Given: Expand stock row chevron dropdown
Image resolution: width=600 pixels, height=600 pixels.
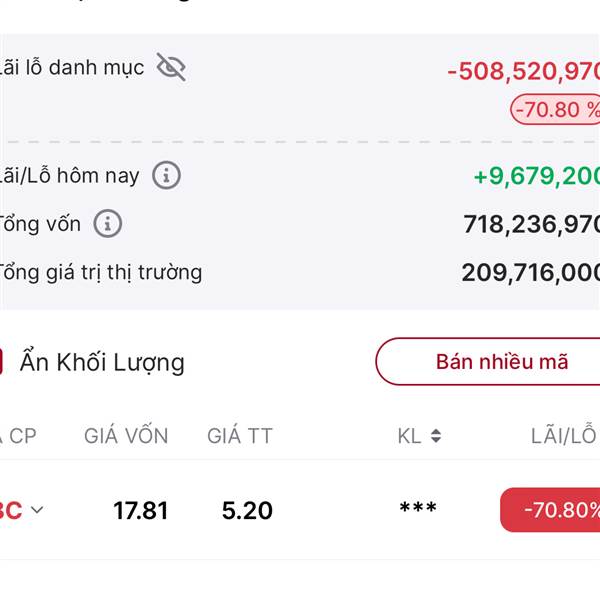Looking at the screenshot, I should 37,510.
